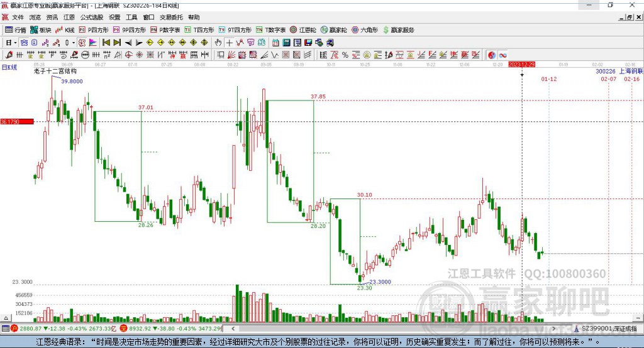
Task: Select the red fan lines tool
Action: (x=231, y=55)
